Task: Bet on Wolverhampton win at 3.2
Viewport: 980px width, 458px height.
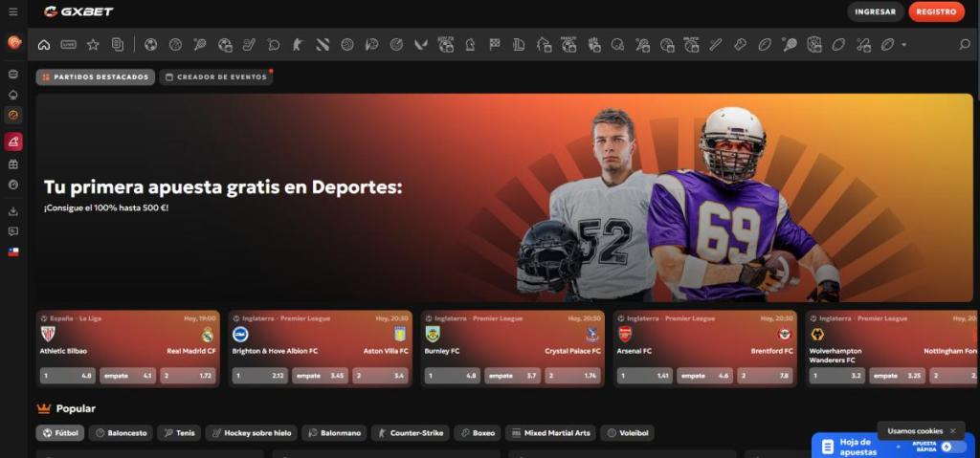Action: click(x=837, y=376)
